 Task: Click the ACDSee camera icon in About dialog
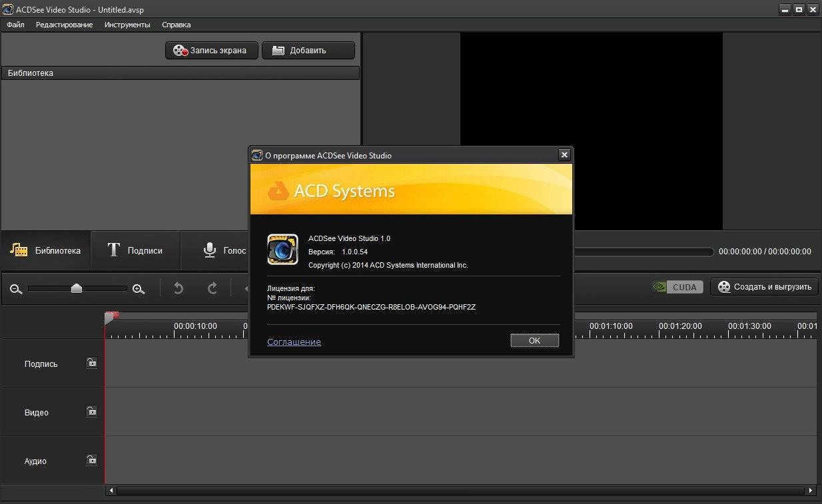coord(282,250)
